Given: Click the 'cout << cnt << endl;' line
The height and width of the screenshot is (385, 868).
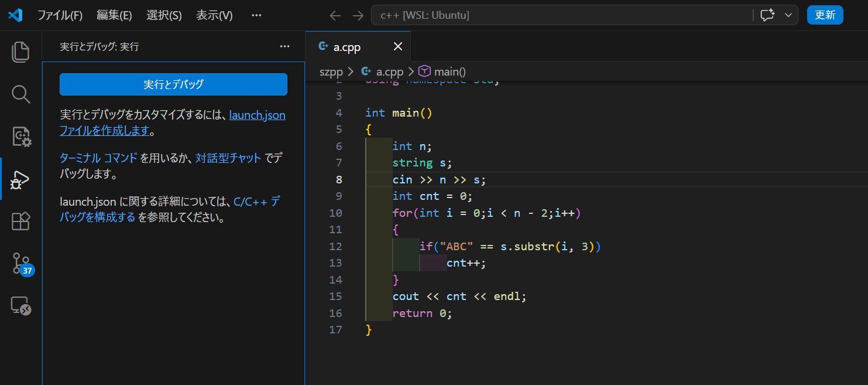Looking at the screenshot, I should point(459,296).
